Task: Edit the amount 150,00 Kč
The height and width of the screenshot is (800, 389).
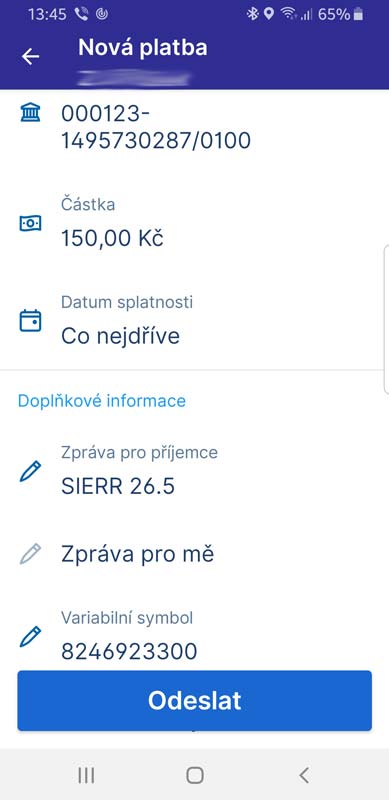Action: 194,223
